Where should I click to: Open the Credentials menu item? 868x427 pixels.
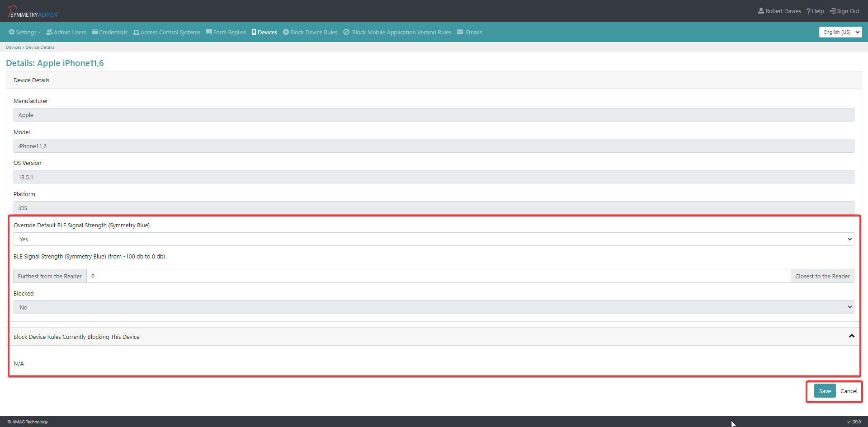[109, 32]
